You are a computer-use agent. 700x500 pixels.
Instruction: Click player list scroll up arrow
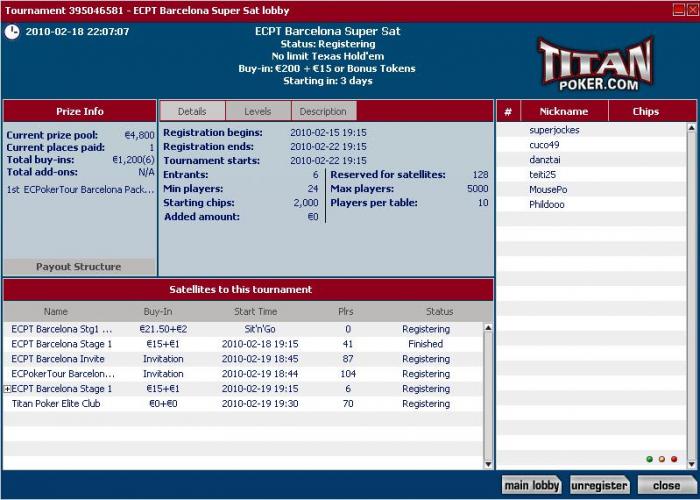[x=692, y=128]
